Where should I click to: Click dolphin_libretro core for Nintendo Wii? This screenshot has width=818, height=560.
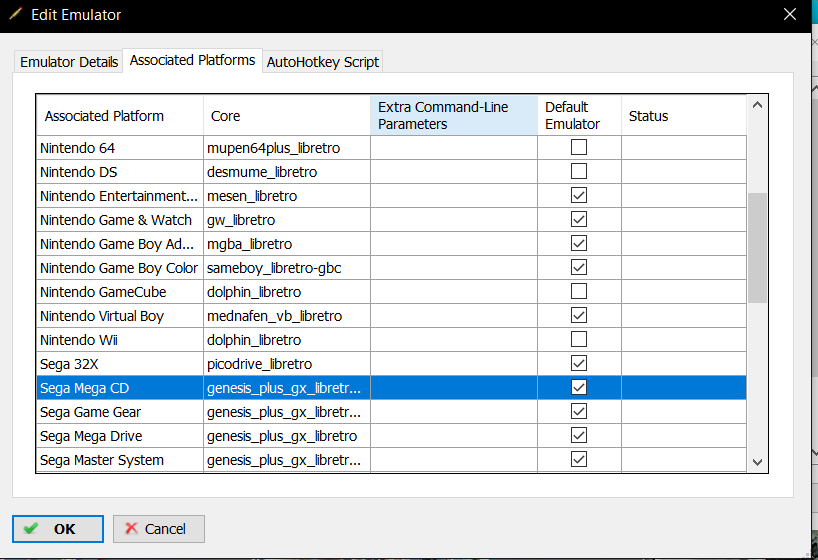[286, 340]
